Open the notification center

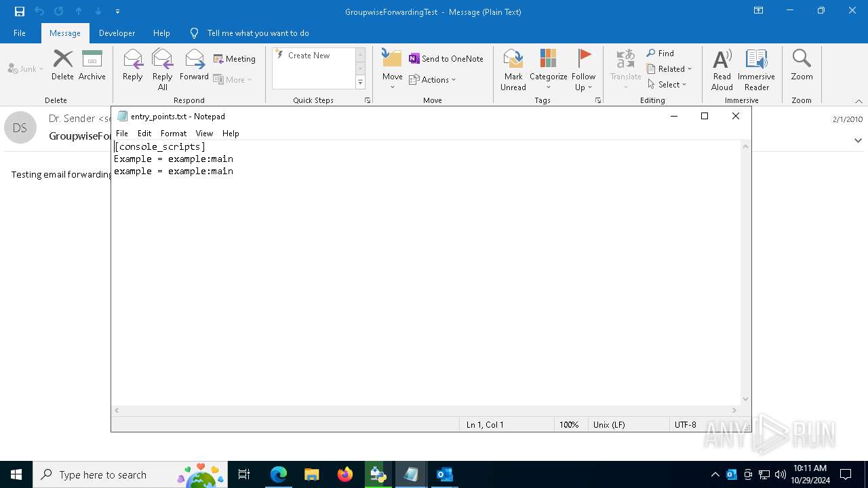tap(846, 474)
